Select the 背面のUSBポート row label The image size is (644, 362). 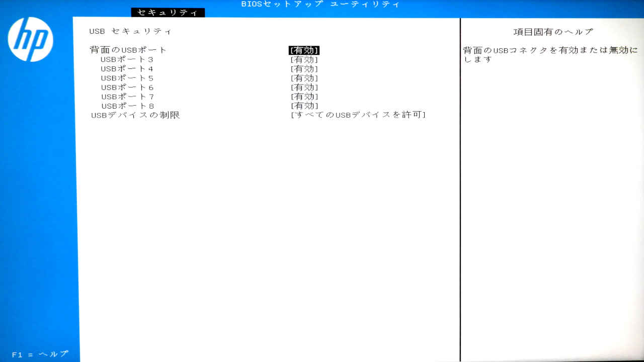pyautogui.click(x=129, y=49)
